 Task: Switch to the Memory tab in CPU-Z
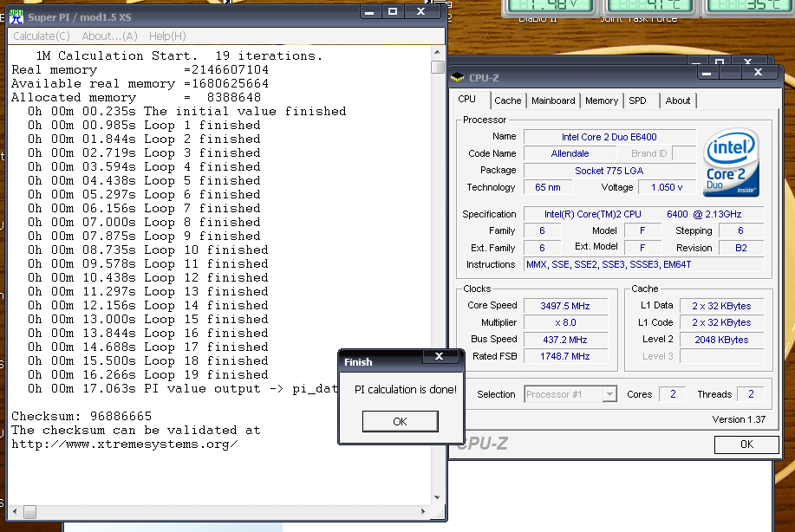(602, 101)
